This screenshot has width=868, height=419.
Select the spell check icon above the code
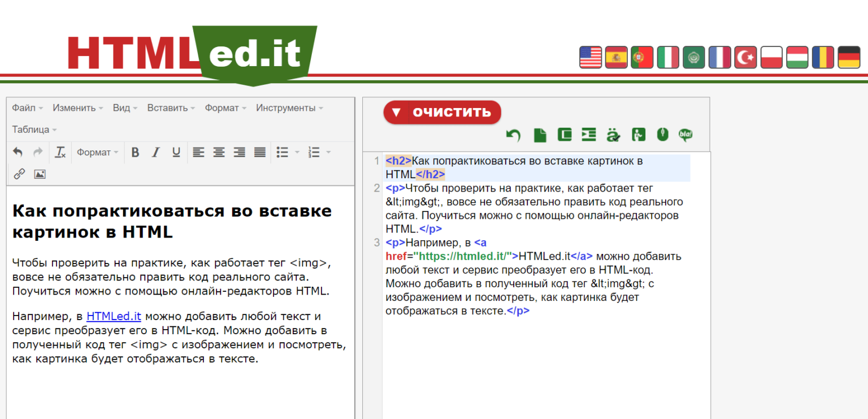coord(613,135)
